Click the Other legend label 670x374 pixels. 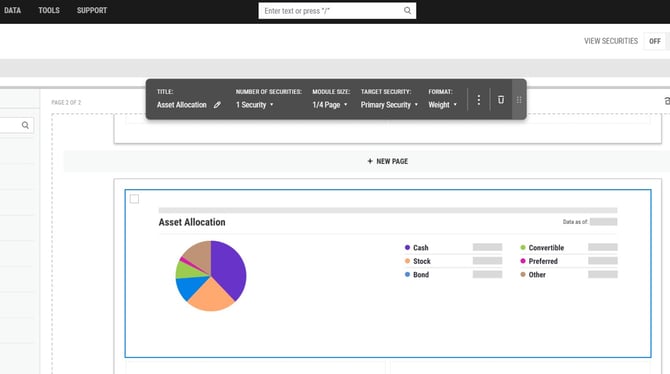coord(537,275)
